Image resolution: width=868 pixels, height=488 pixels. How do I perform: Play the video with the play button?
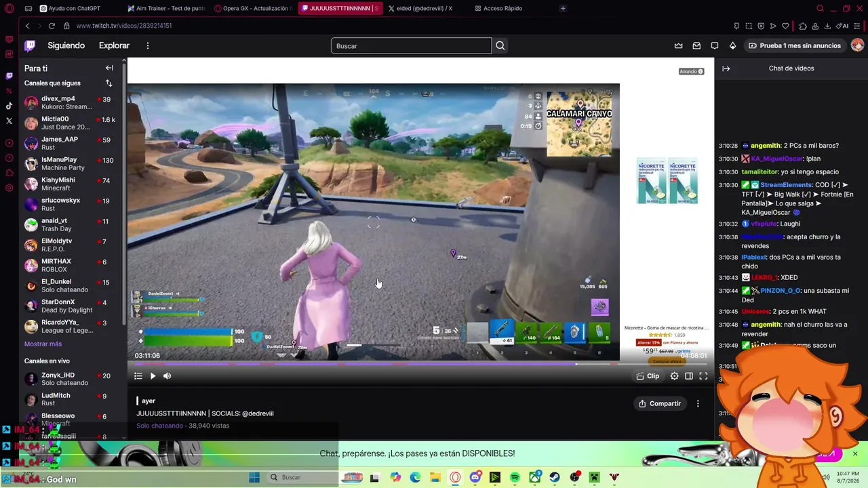click(x=153, y=376)
